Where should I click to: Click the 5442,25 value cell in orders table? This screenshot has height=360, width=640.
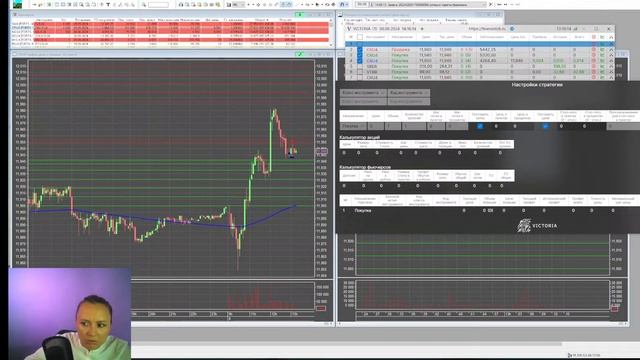tap(488, 49)
